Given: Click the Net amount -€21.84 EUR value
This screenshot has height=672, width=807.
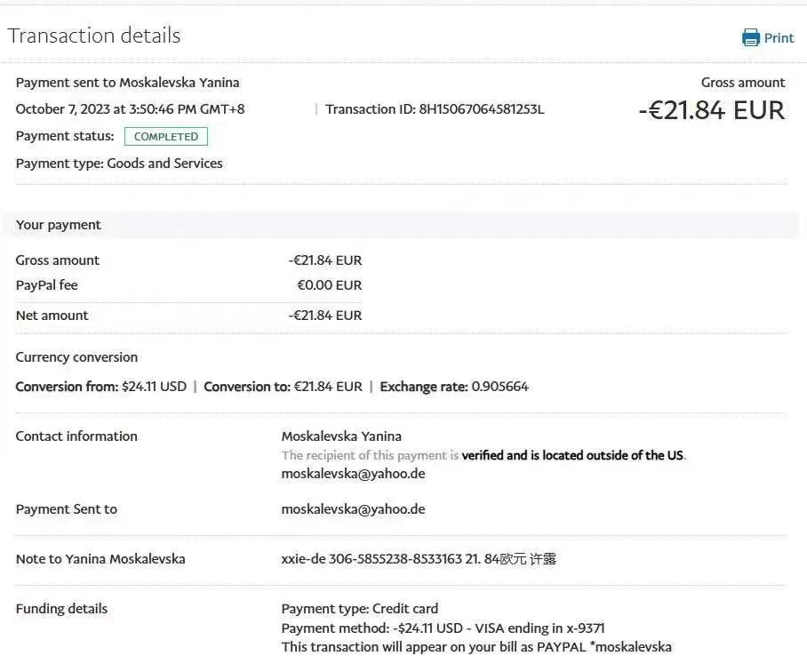Looking at the screenshot, I should point(325,316).
